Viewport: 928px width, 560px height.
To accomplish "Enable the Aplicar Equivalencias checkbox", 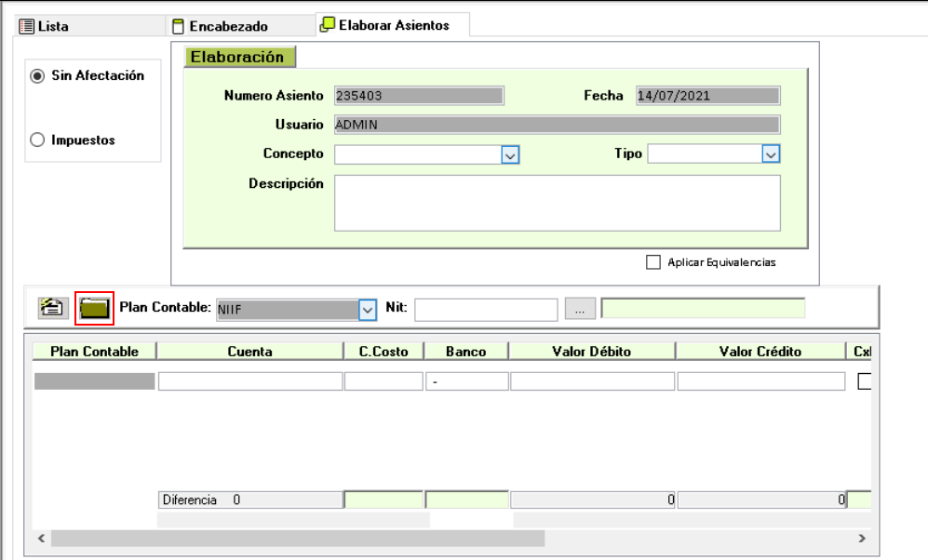I will click(653, 262).
